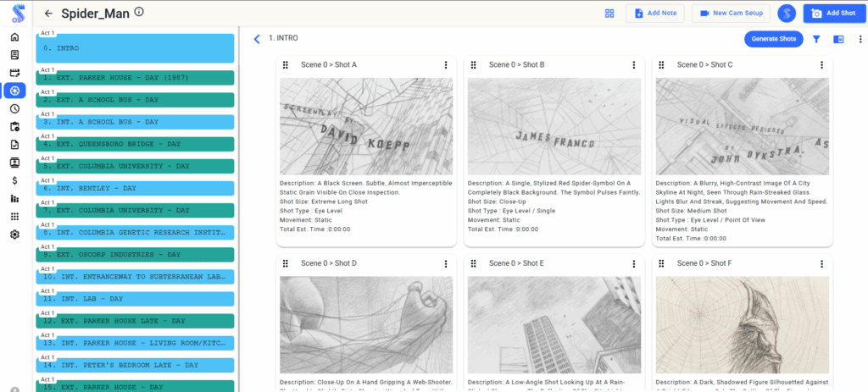
Task: Click the round S profile avatar
Action: click(x=787, y=14)
